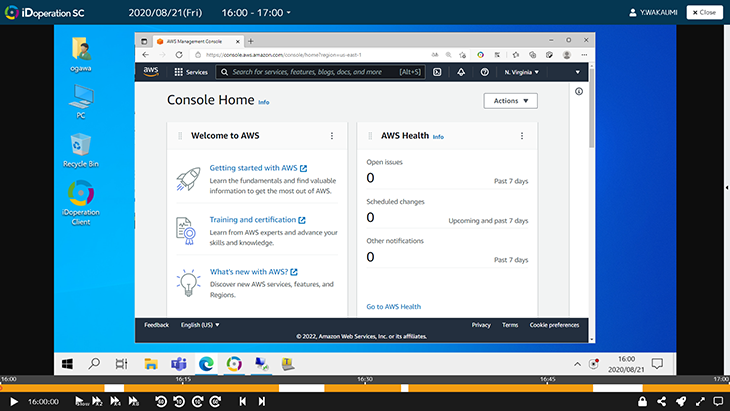Follow the Go to AWS Health link
The image size is (730, 411).
393,306
